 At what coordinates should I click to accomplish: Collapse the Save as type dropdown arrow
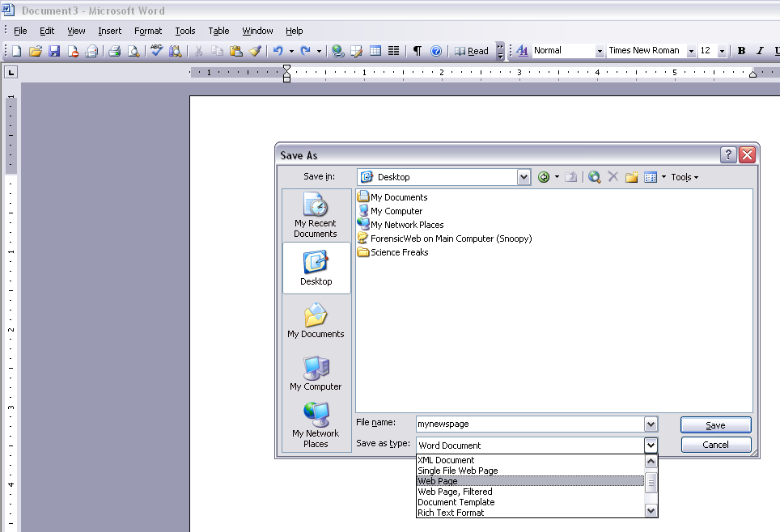651,445
